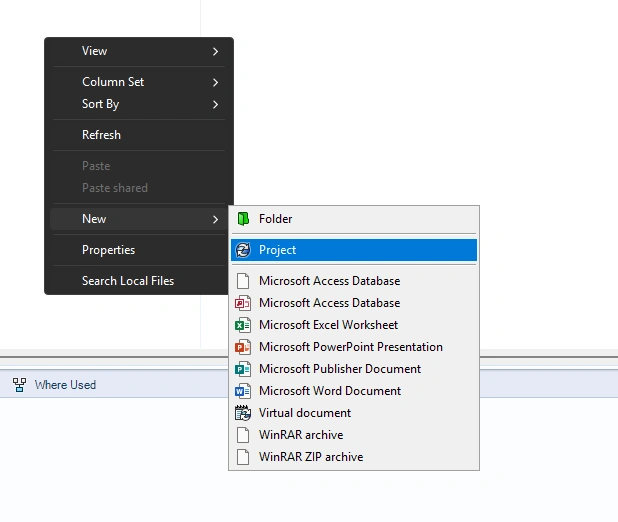Select Refresh from the context menu
This screenshot has width=618, height=522.
point(101,135)
